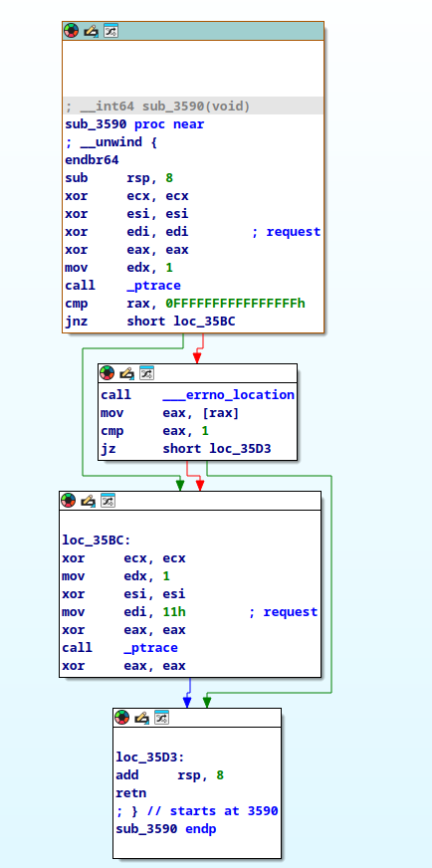Click the retn instruction
Screen dimensions: 432x868
pyautogui.click(x=130, y=792)
